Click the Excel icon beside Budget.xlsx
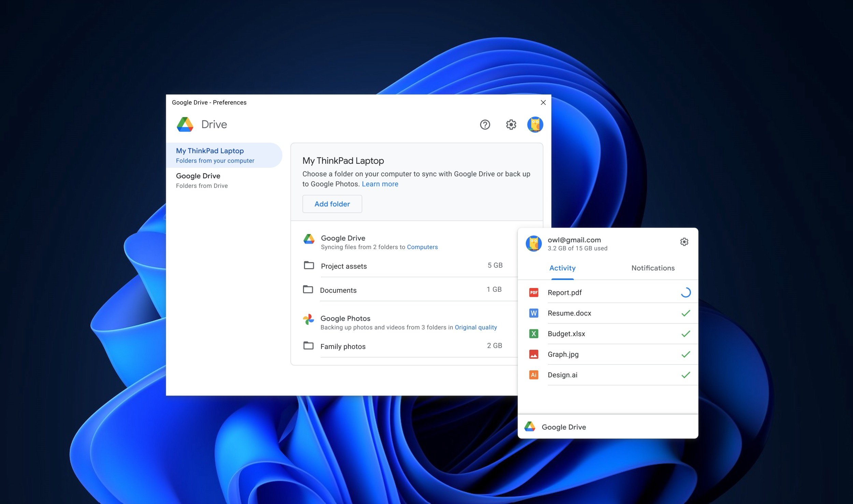The width and height of the screenshot is (853, 504). 533,334
